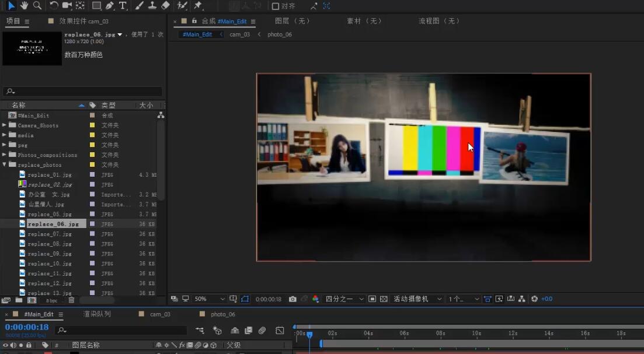Click the #Main_Edit breadcrumb in viewer
Viewport: 644px width, 354px height.
coord(197,34)
